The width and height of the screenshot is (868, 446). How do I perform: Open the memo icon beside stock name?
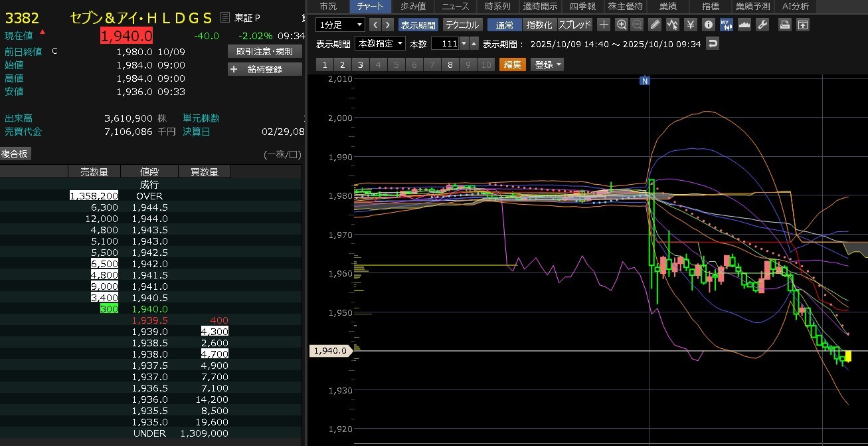tap(225, 18)
